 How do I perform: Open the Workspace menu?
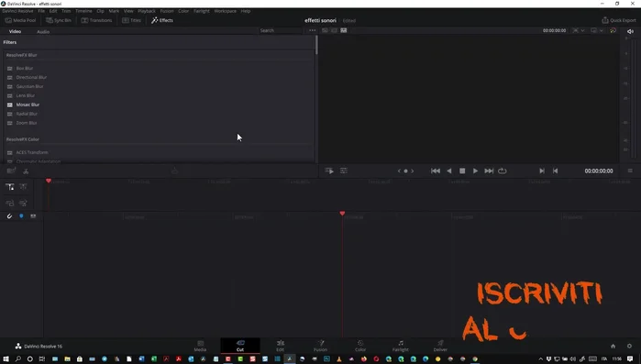click(226, 11)
